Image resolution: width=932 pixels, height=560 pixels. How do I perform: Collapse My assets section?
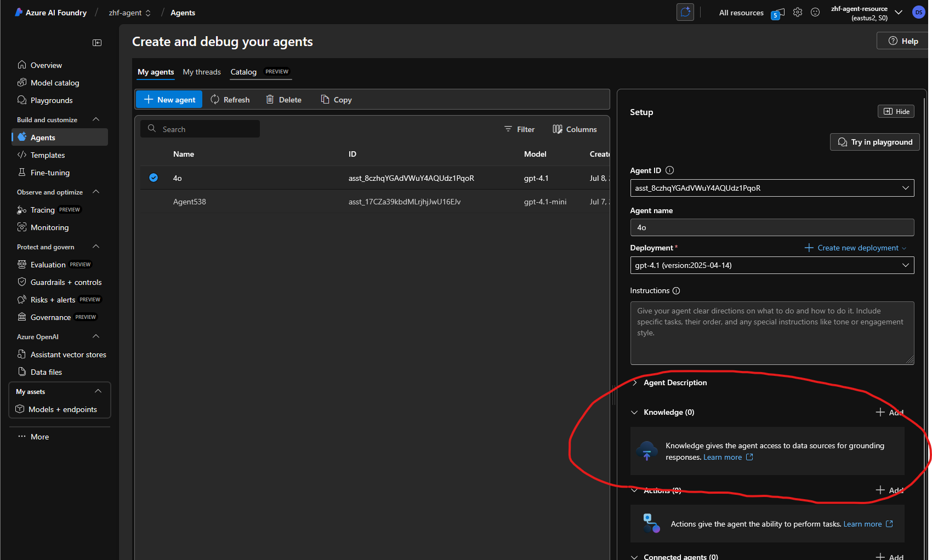point(98,391)
